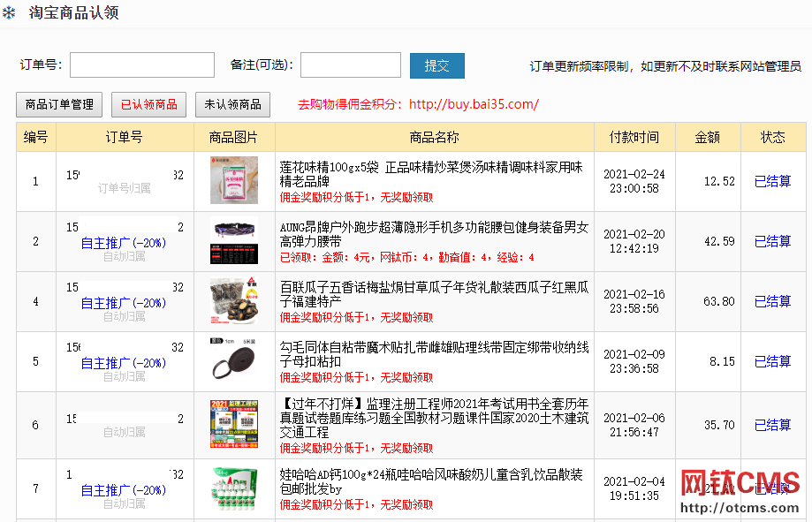This screenshot has height=522, width=812.
Task: Click the snowflake icon beside 淘宝商品认领
Action: tap(10, 13)
